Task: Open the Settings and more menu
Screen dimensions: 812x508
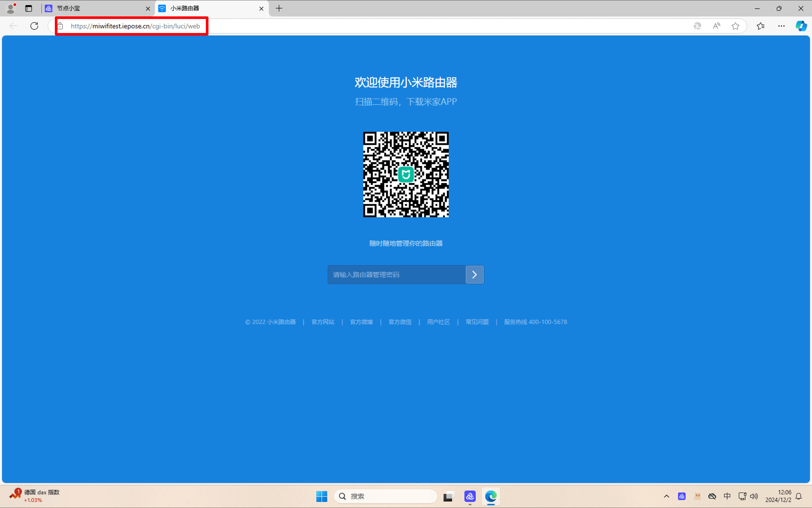Action: point(782,26)
